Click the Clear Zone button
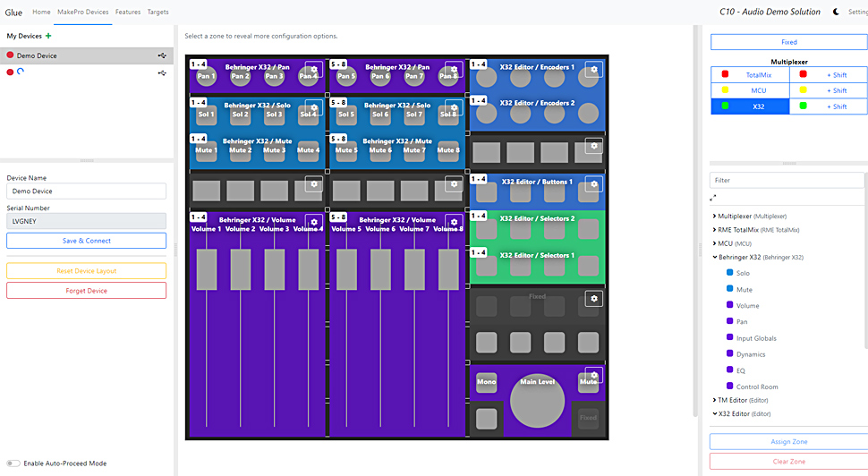The image size is (868, 476). 789,462
